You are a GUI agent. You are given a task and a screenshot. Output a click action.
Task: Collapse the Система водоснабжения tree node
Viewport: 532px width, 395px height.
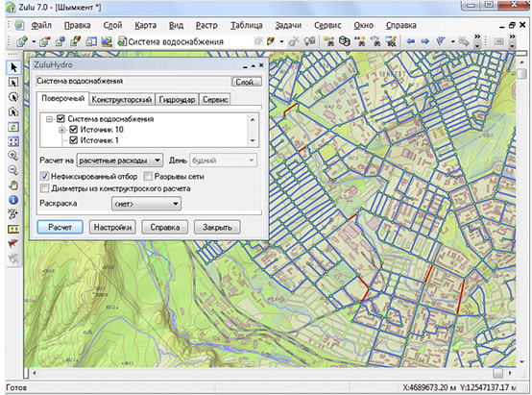point(50,119)
